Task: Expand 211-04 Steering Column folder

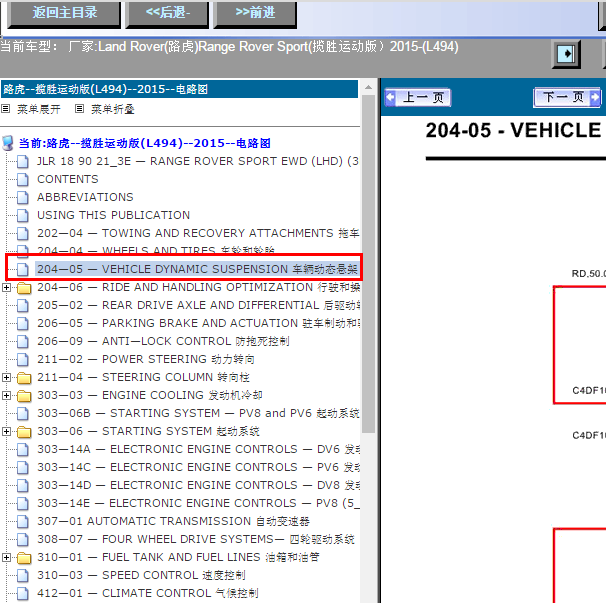Action: (x=6, y=378)
